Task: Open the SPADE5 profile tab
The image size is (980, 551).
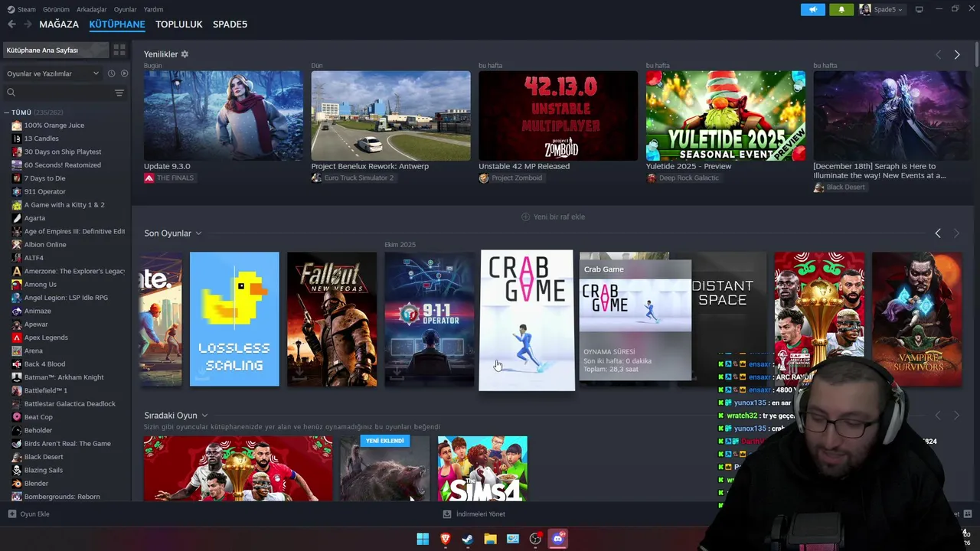Action: (230, 24)
